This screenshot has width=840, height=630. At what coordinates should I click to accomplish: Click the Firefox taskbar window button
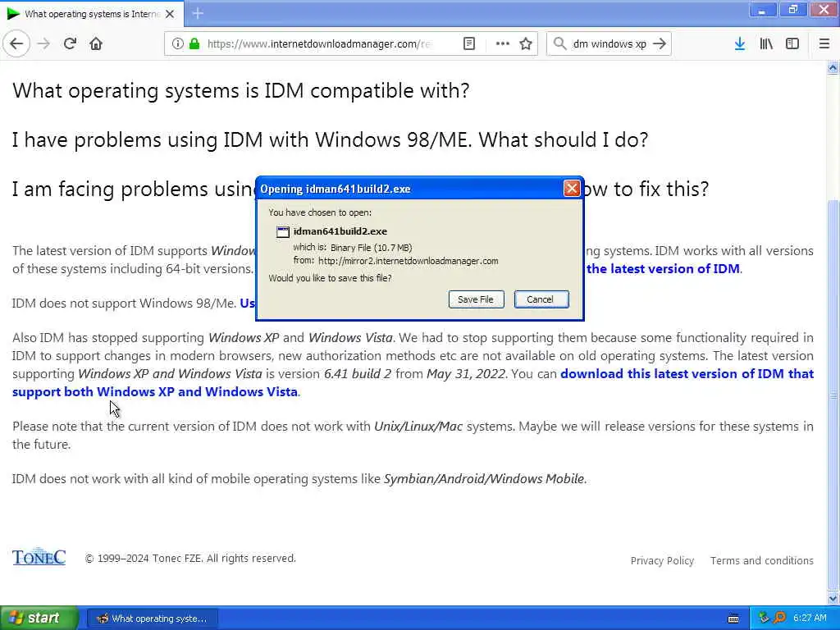point(153,619)
